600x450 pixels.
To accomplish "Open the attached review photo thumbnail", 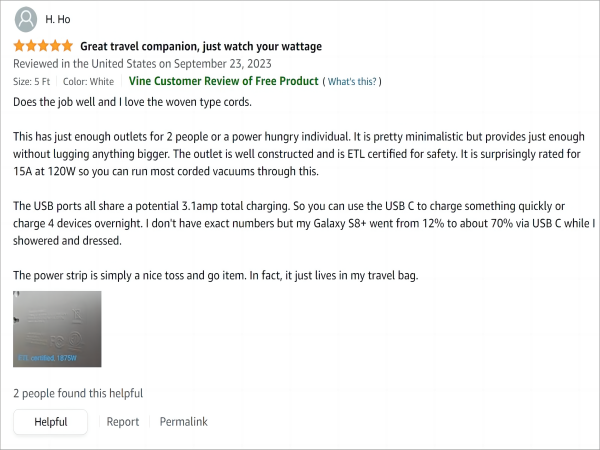I will (57, 329).
